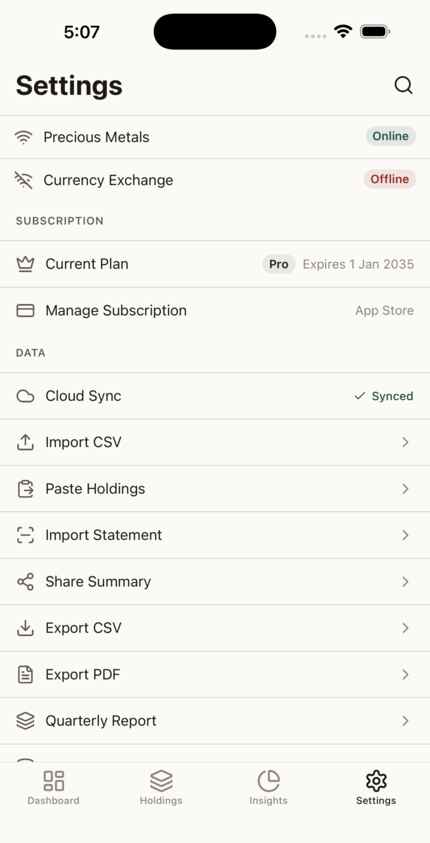Switch to the Insights tab
This screenshot has width=430, height=843.
pos(268,787)
